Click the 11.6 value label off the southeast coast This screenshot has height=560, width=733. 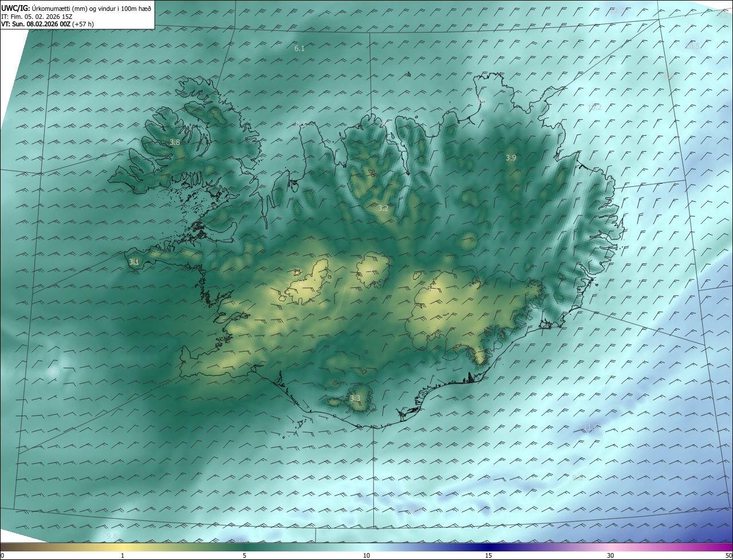tap(590, 428)
